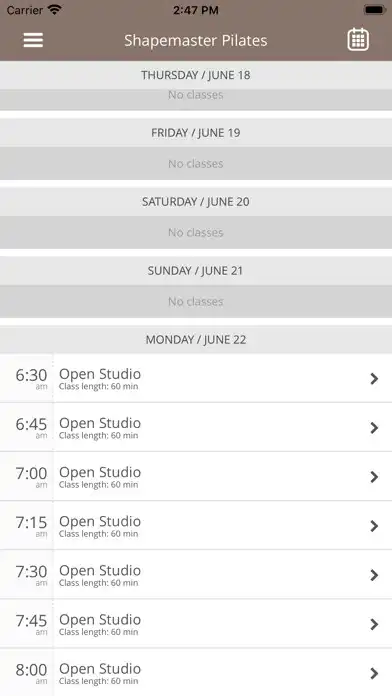Tap chevron for the 7:00 am class

(x=374, y=477)
